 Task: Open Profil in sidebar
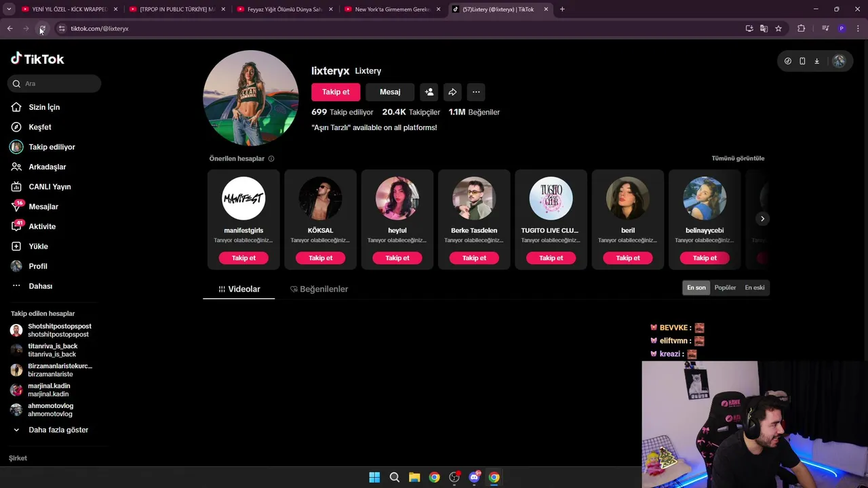[x=28, y=266]
